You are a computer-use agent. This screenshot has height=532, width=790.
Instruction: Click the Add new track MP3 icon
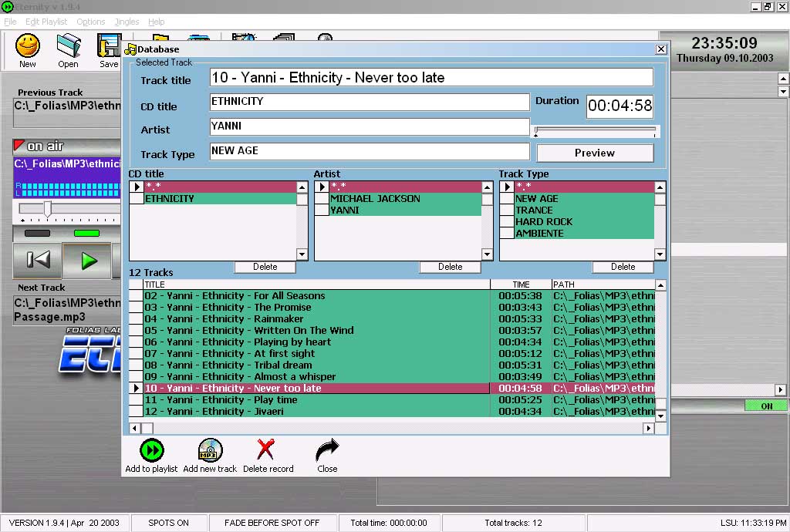click(x=210, y=450)
